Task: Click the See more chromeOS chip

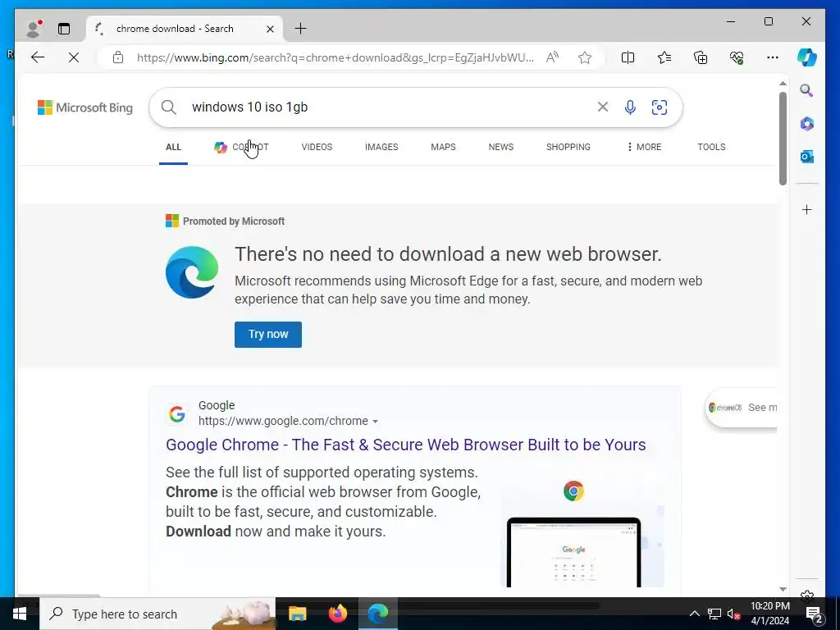Action: (x=742, y=408)
